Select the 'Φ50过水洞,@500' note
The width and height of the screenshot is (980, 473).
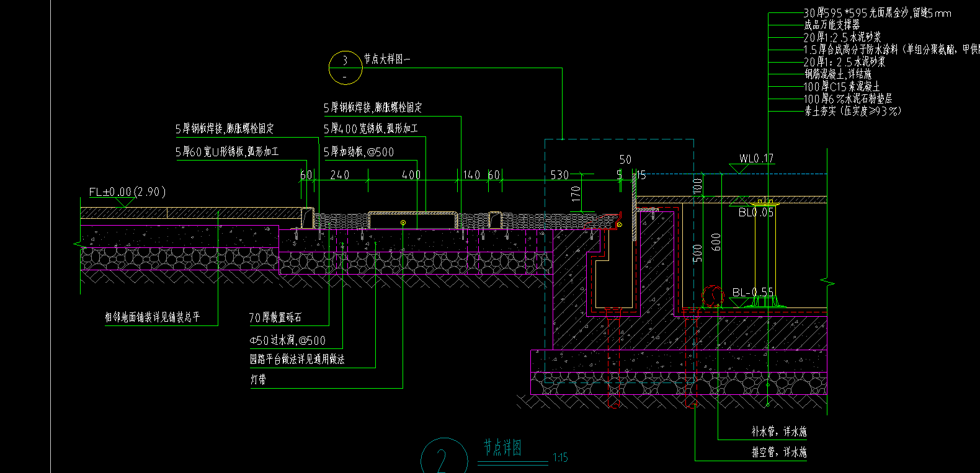click(287, 340)
